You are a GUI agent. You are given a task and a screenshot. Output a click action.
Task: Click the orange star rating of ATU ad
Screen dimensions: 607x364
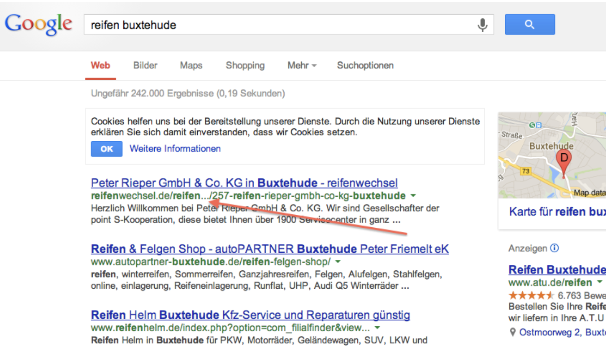click(532, 295)
